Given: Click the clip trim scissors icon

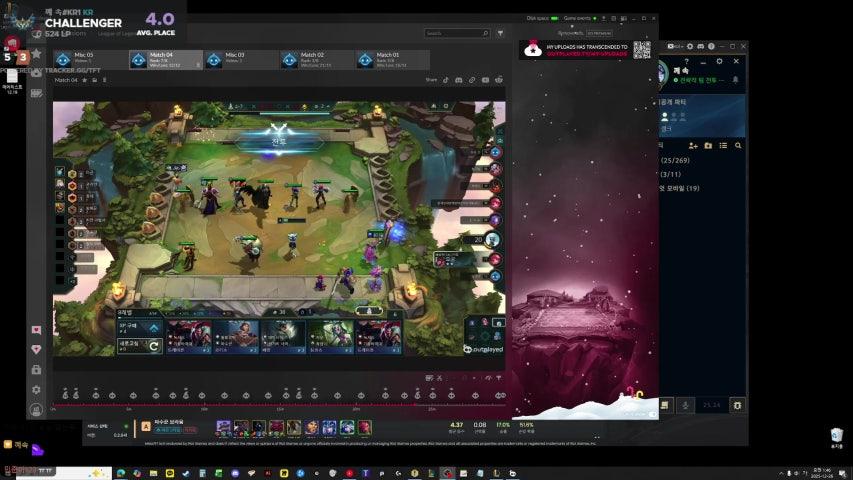Looking at the screenshot, I should click(440, 378).
